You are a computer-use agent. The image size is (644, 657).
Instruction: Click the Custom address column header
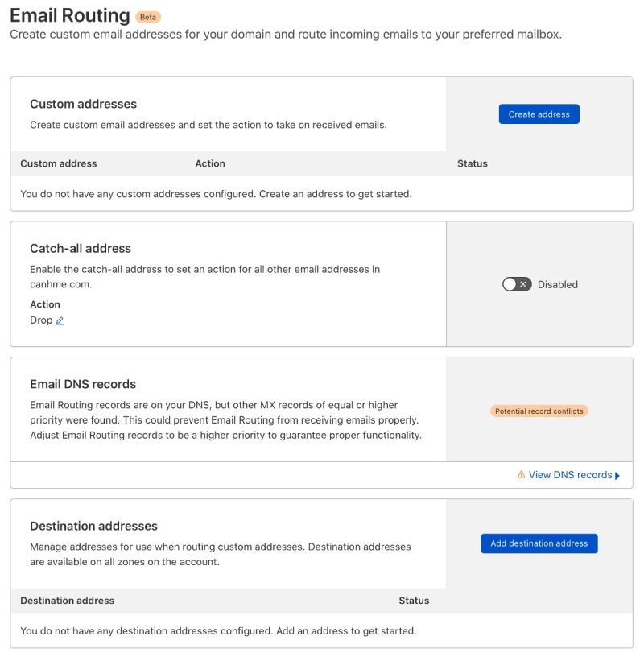pyautogui.click(x=58, y=163)
